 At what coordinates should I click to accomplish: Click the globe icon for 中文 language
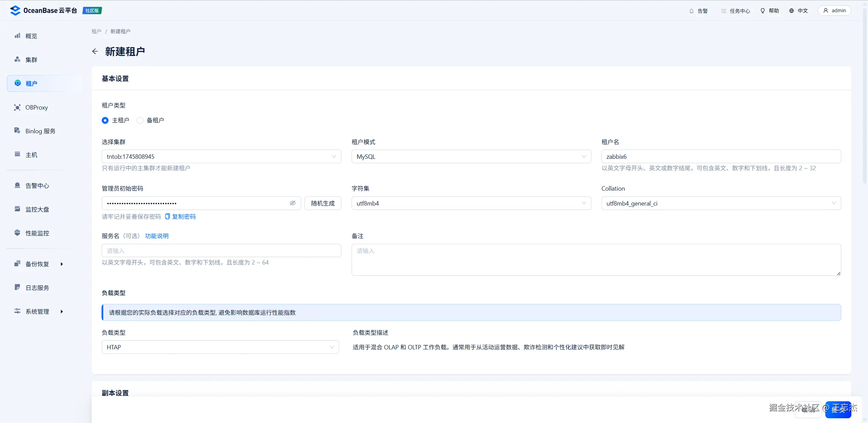[791, 11]
